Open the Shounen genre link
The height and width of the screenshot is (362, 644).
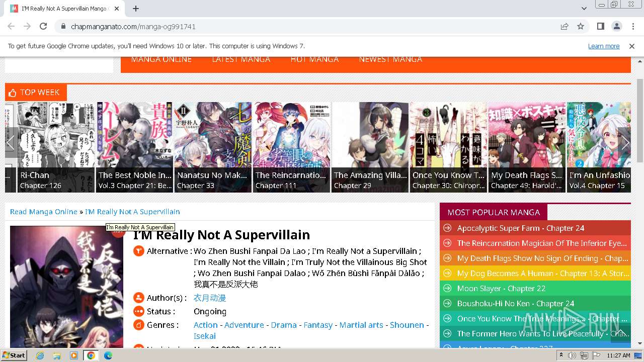pos(407,325)
